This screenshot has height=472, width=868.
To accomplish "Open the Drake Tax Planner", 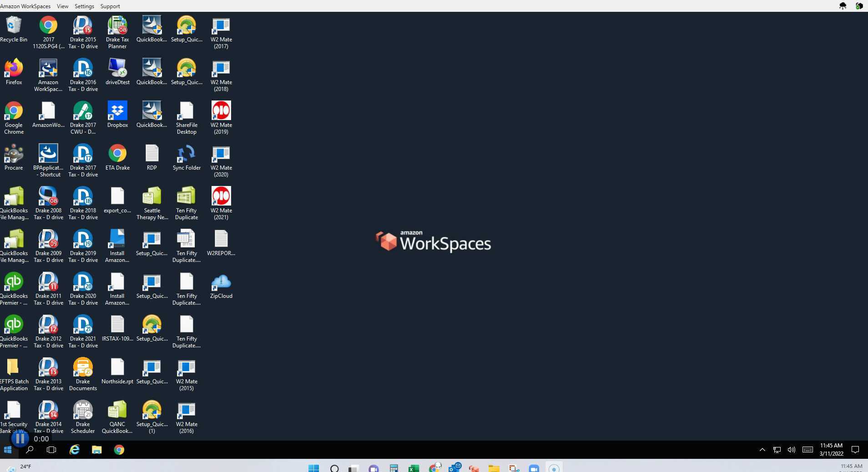I will point(117,25).
